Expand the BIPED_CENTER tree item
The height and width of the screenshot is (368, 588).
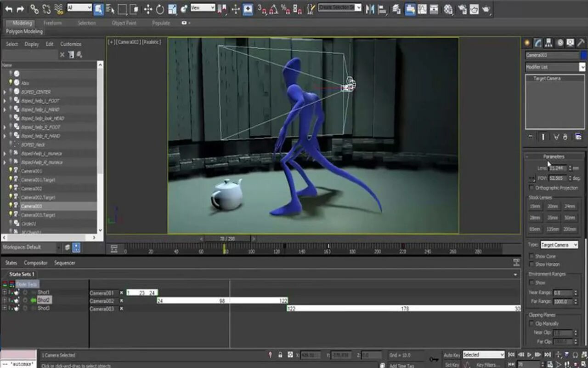pyautogui.click(x=5, y=92)
